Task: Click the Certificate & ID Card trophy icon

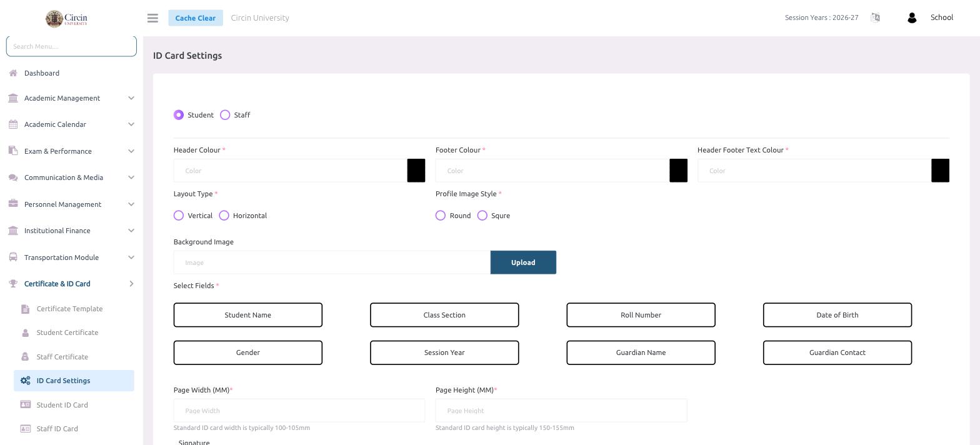Action: (13, 284)
